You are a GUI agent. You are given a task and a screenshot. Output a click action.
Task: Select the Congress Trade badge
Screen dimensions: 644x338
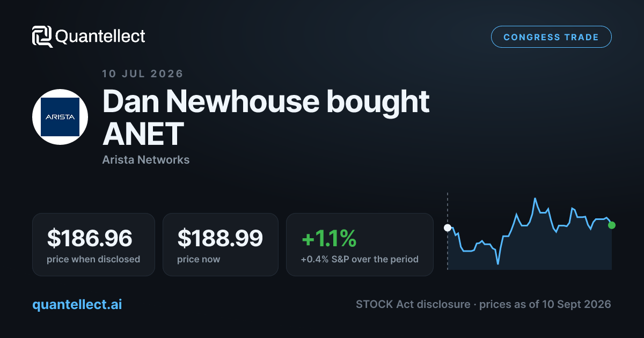[551, 37]
